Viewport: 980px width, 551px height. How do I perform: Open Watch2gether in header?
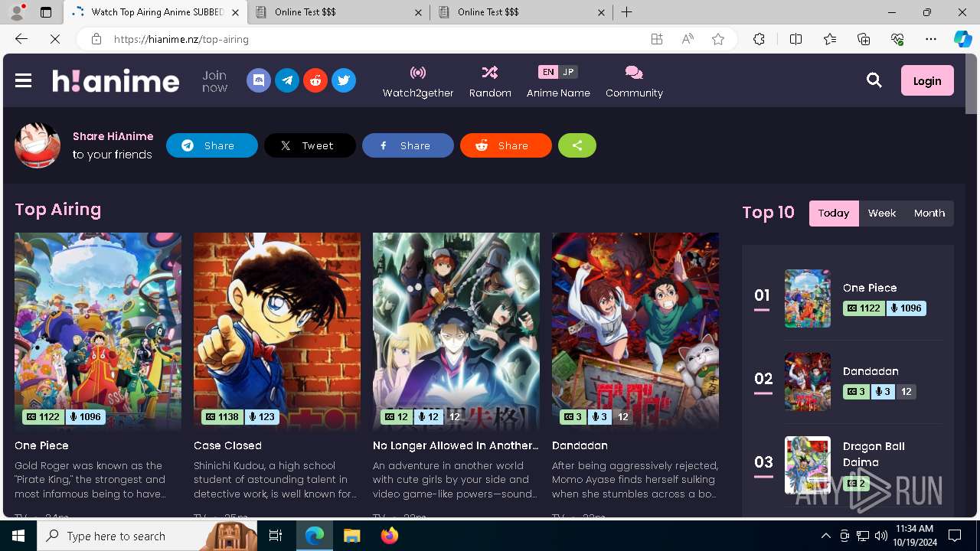pos(418,81)
